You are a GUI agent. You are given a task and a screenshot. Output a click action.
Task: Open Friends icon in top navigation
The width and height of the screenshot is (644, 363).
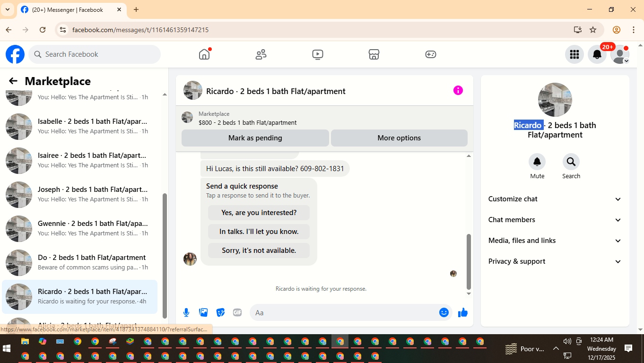pos(261,54)
